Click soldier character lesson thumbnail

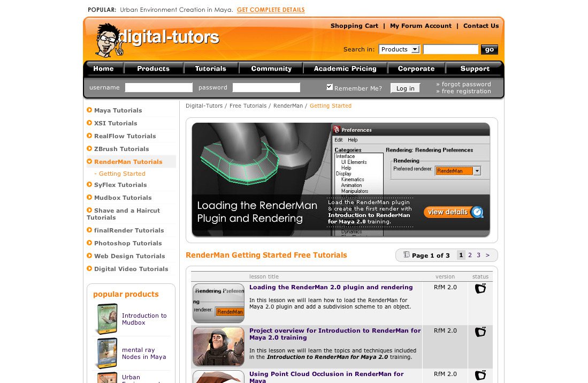[x=219, y=347]
